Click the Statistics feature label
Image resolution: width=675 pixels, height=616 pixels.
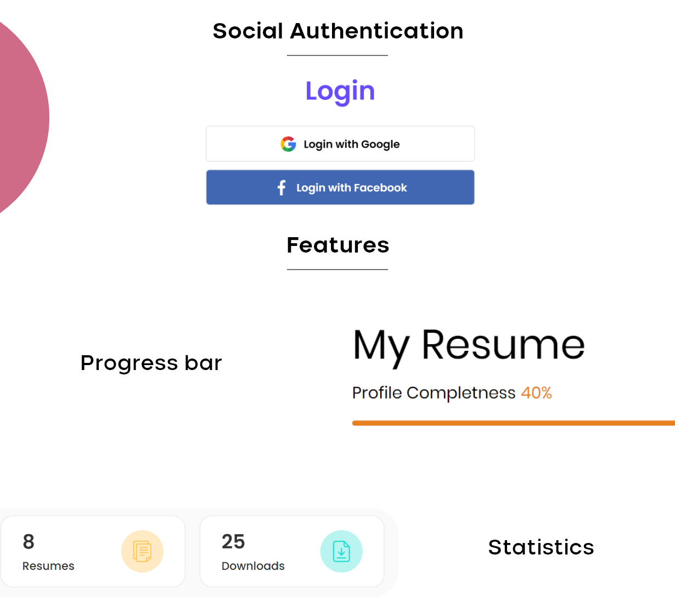point(541,547)
